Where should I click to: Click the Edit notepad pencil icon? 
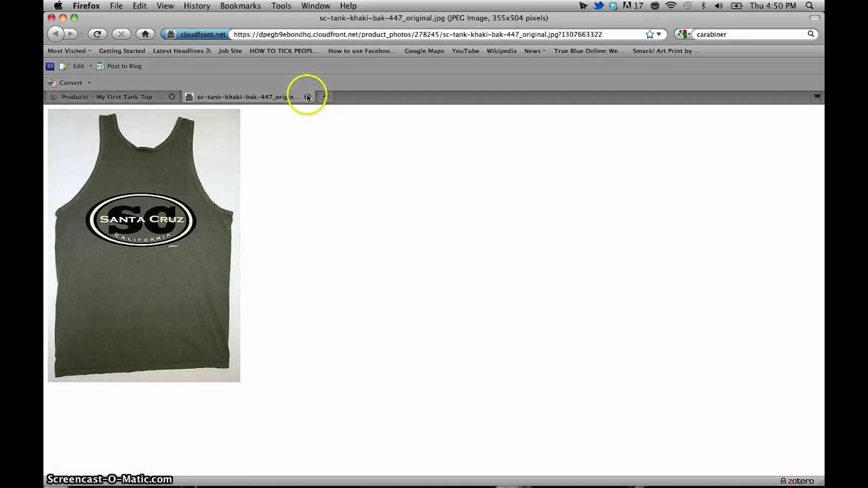click(x=64, y=66)
